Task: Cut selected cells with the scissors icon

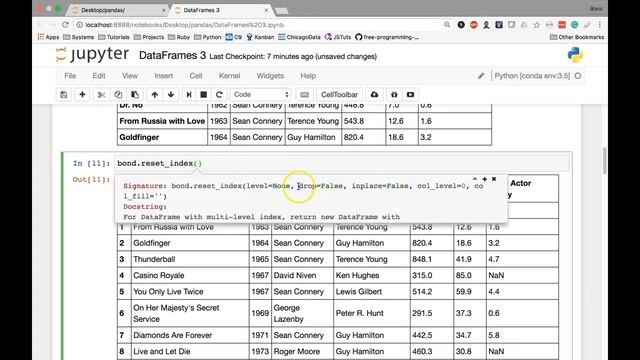Action: coord(101,95)
